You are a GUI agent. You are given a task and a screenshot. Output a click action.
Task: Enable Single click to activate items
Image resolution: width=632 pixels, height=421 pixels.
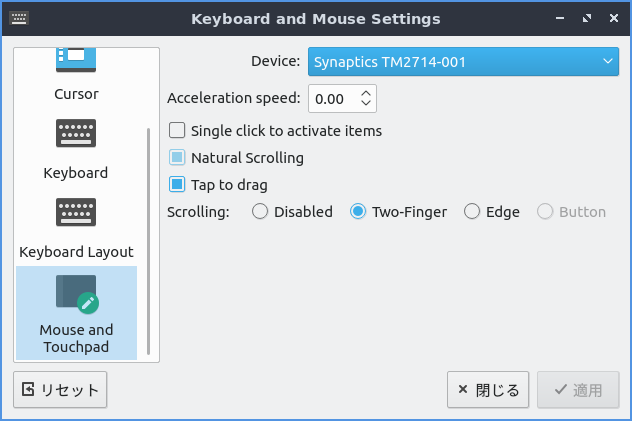[177, 130]
